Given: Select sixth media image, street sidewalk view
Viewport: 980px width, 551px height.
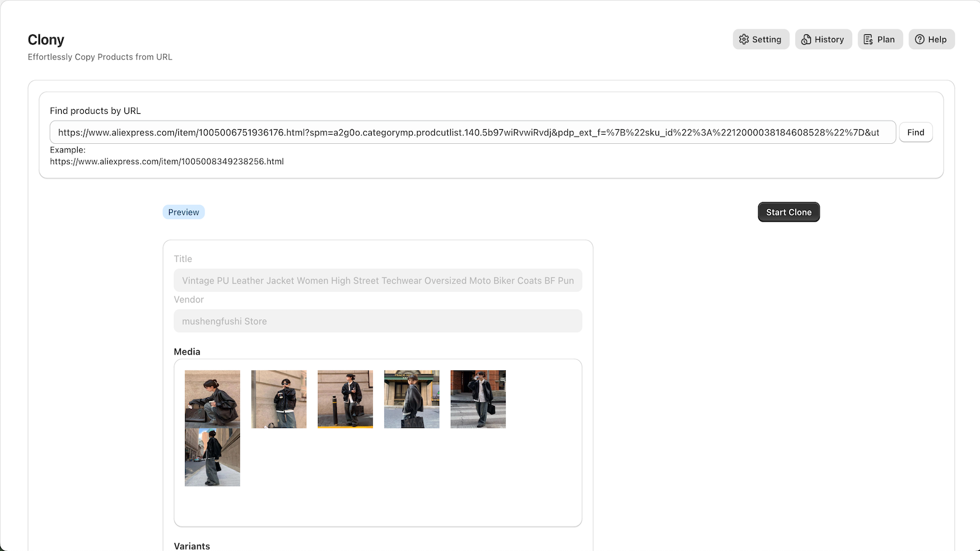Looking at the screenshot, I should click(213, 457).
